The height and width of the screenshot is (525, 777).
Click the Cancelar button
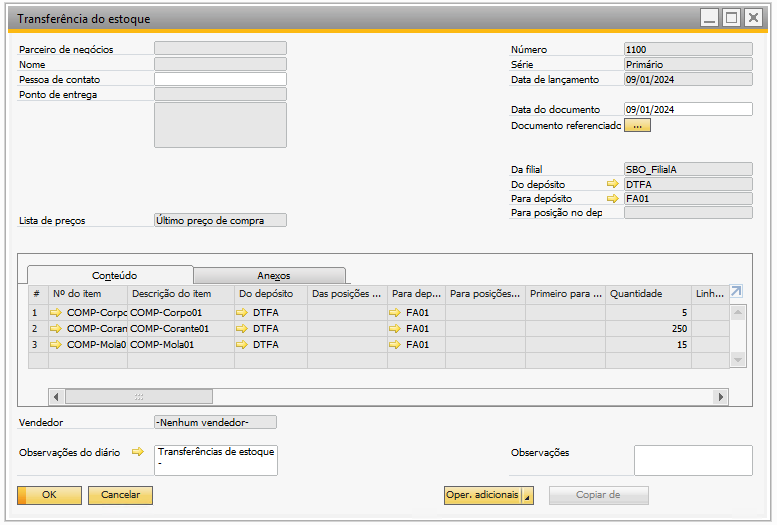point(120,495)
